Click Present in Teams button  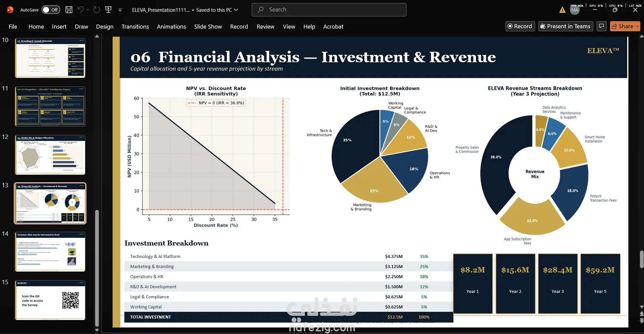pos(566,26)
